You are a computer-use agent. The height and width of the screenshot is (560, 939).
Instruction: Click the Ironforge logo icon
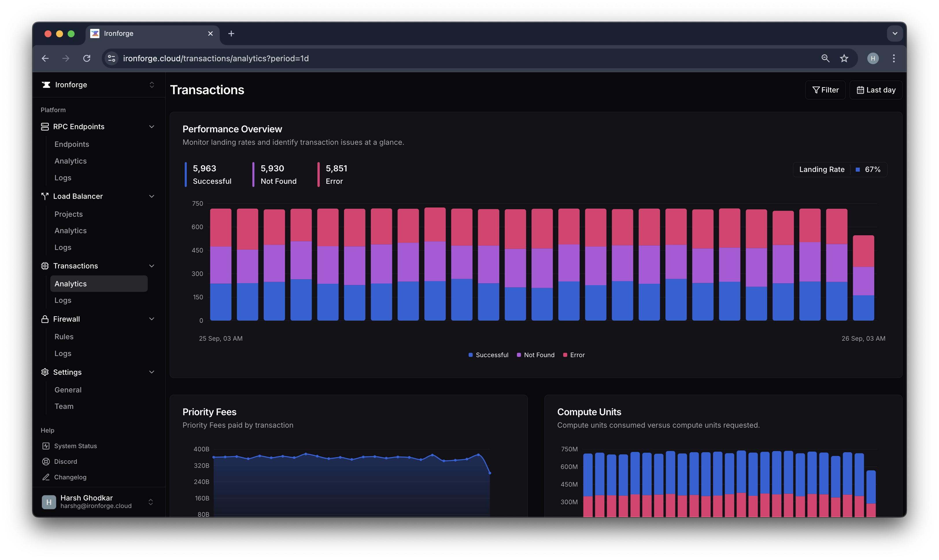click(46, 84)
